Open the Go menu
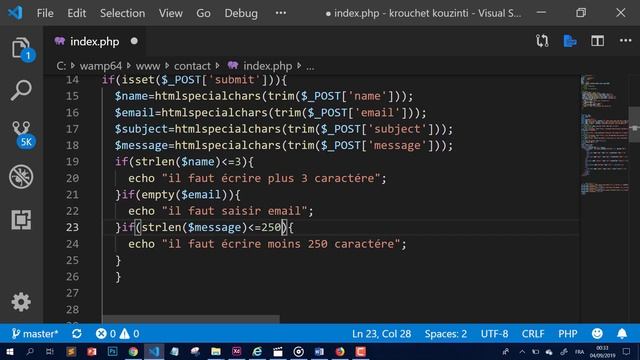The width and height of the screenshot is (640, 360). pyautogui.click(x=203, y=13)
